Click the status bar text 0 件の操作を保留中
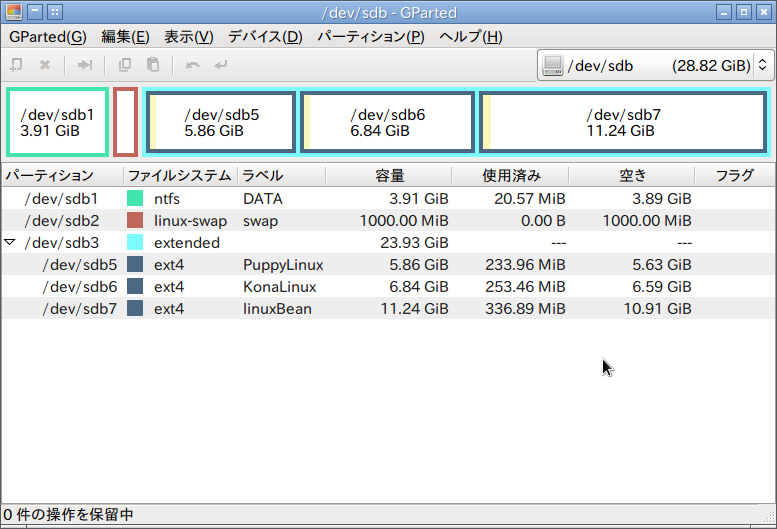777x529 pixels. [68, 514]
